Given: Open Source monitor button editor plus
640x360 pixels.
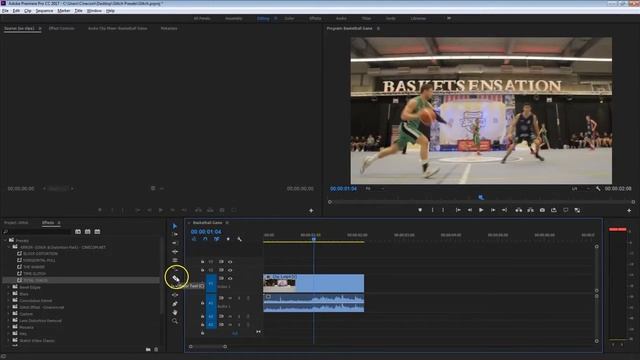Looking at the screenshot, I should click(311, 211).
